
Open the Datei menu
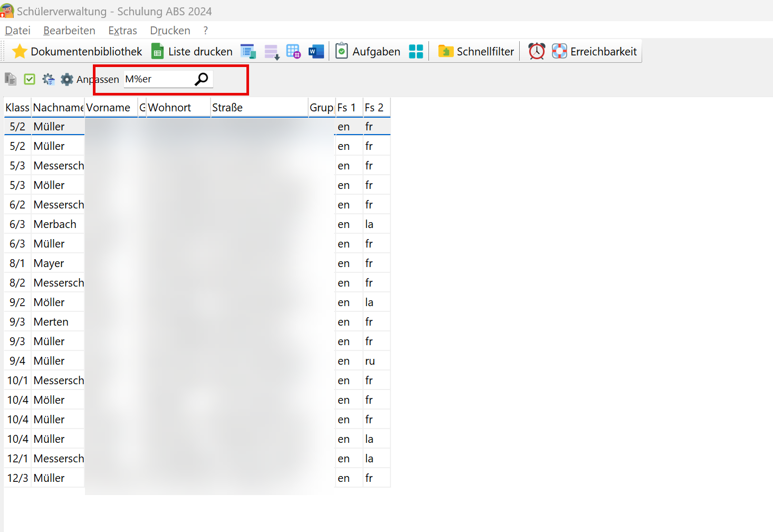tap(18, 31)
